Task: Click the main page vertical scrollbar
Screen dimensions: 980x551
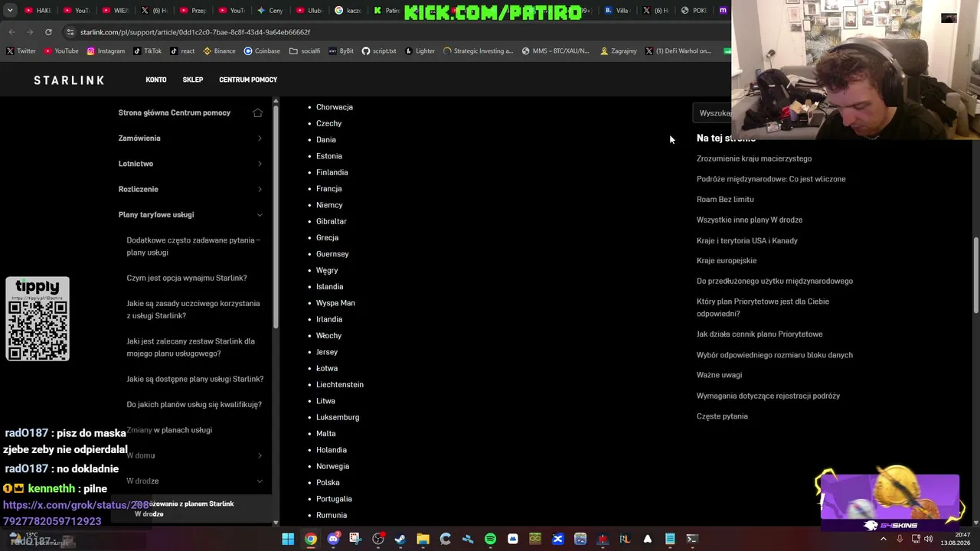Action: coord(975,275)
